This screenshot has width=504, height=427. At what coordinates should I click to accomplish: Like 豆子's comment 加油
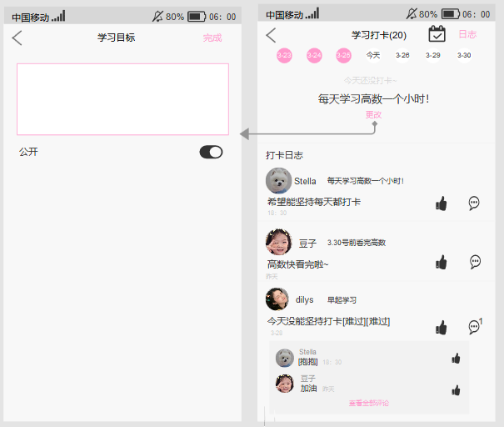(456, 390)
